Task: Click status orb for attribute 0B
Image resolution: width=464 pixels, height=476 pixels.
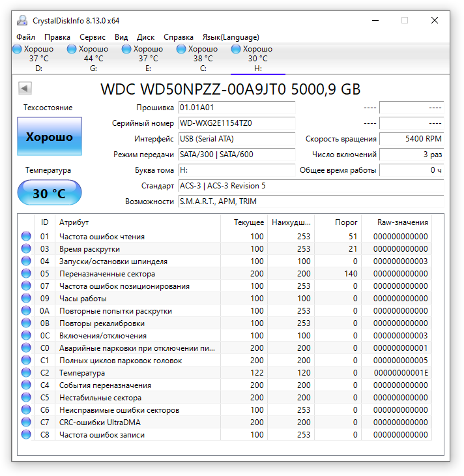Action: (x=26, y=323)
